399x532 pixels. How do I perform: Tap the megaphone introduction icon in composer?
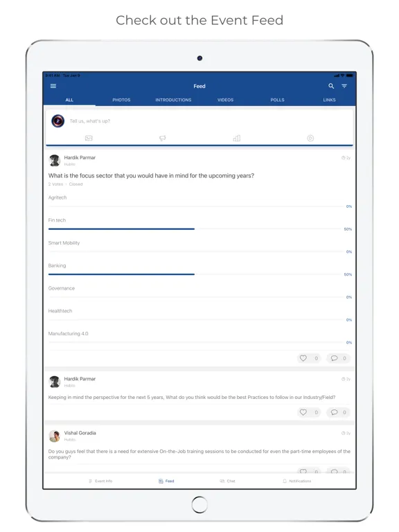coord(163,138)
